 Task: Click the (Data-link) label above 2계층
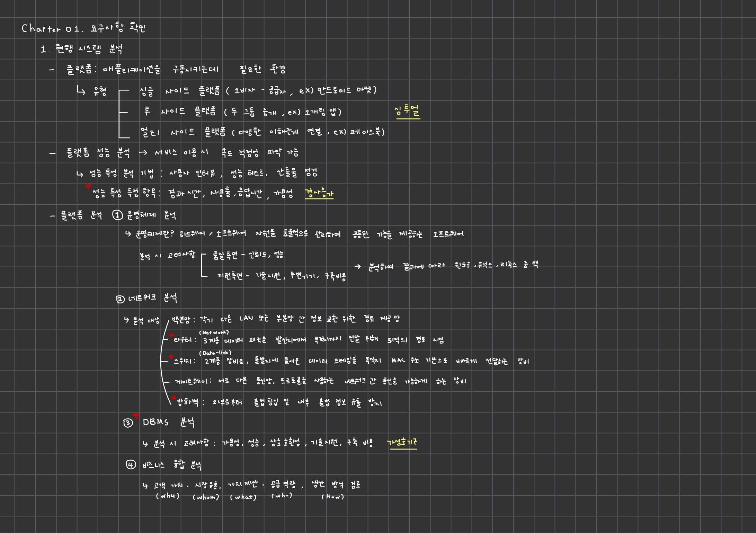(215, 353)
